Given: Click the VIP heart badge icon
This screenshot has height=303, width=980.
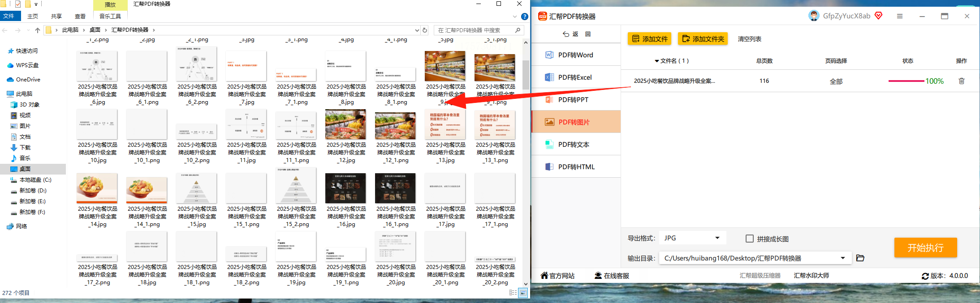Looking at the screenshot, I should [878, 16].
